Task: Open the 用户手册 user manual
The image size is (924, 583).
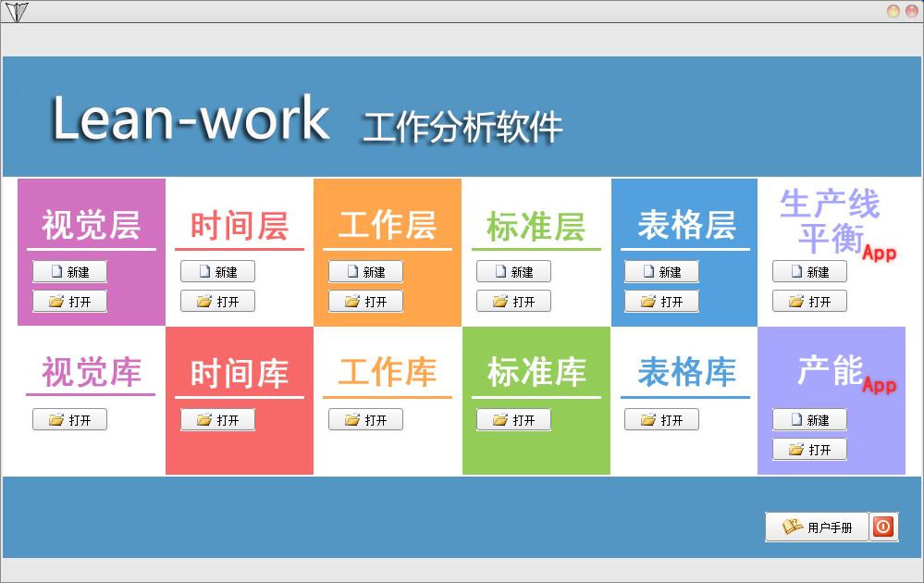Action: [x=817, y=527]
